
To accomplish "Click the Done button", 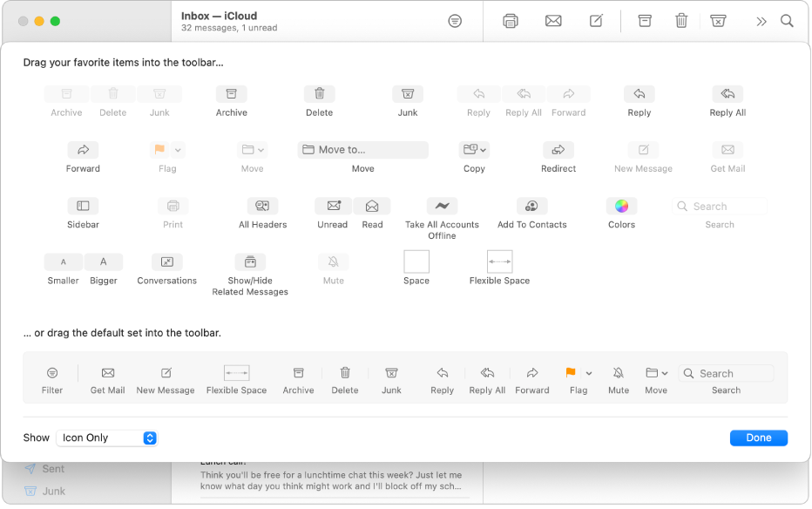I will [x=758, y=438].
